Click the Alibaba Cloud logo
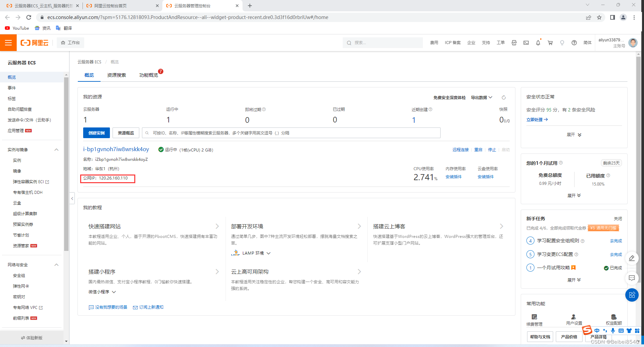The height and width of the screenshot is (347, 644). click(x=34, y=43)
